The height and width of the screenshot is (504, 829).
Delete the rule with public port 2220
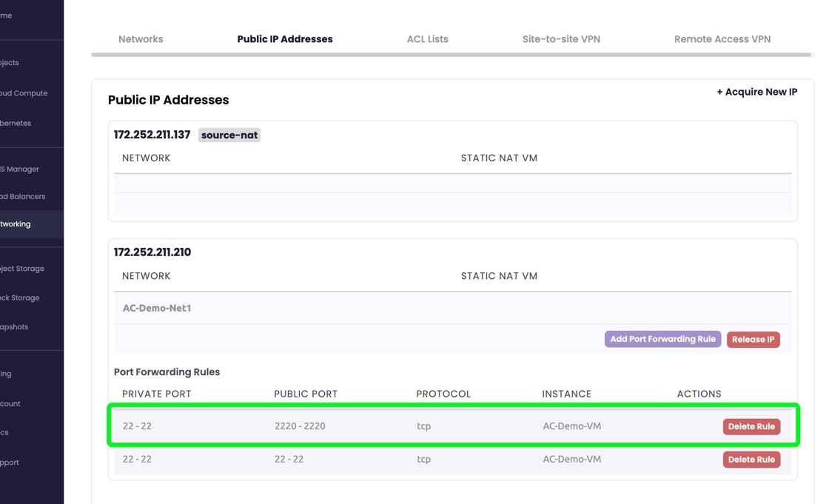click(x=751, y=427)
